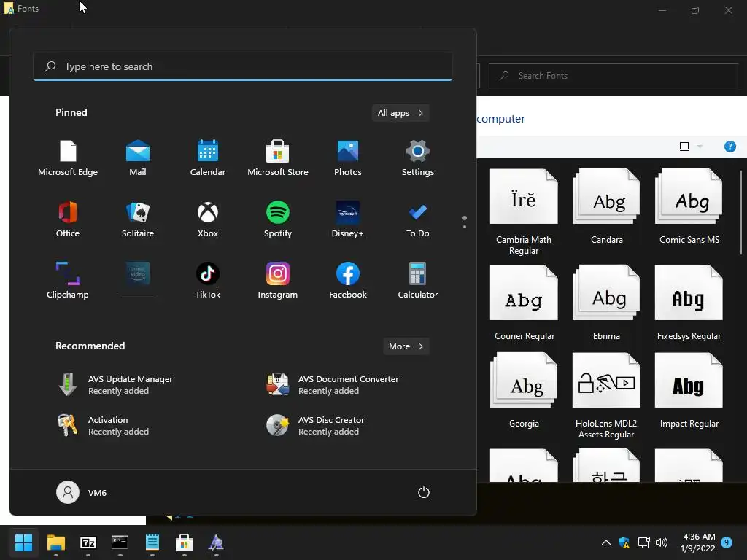Select Cambria Math Regular font
Screen dimensions: 747x560
(524, 212)
